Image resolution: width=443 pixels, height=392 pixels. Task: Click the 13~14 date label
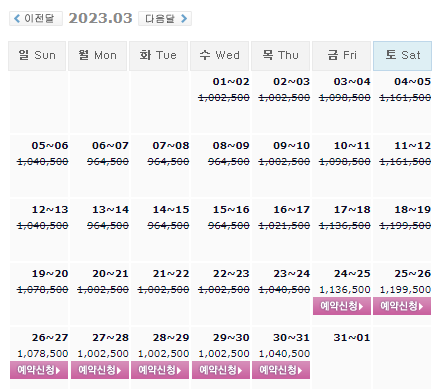[x=110, y=210]
